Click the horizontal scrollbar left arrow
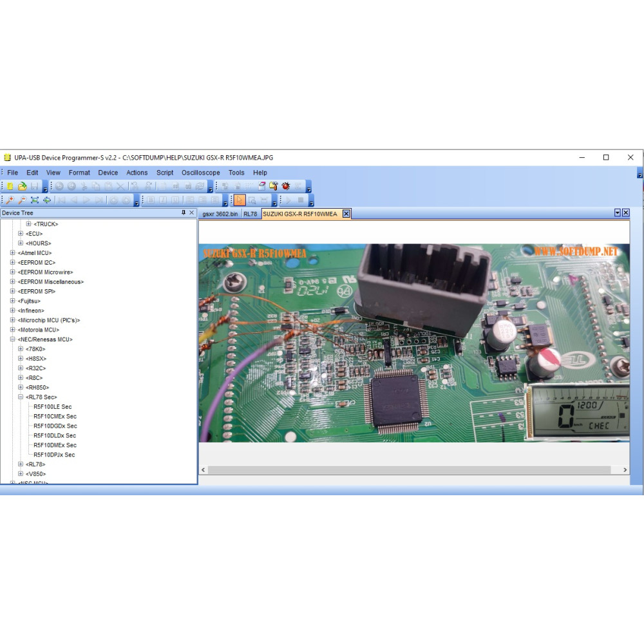The image size is (644, 644). click(204, 470)
